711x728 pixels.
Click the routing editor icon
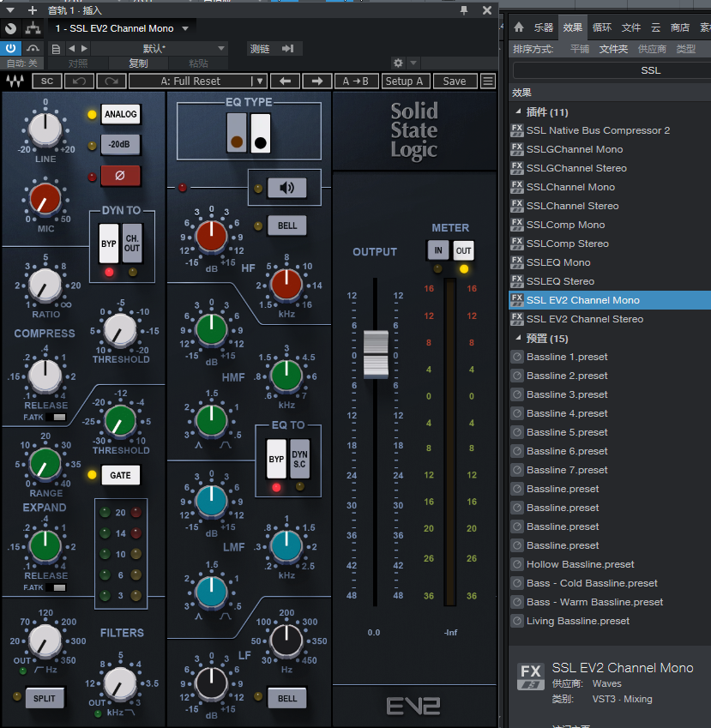(33, 28)
